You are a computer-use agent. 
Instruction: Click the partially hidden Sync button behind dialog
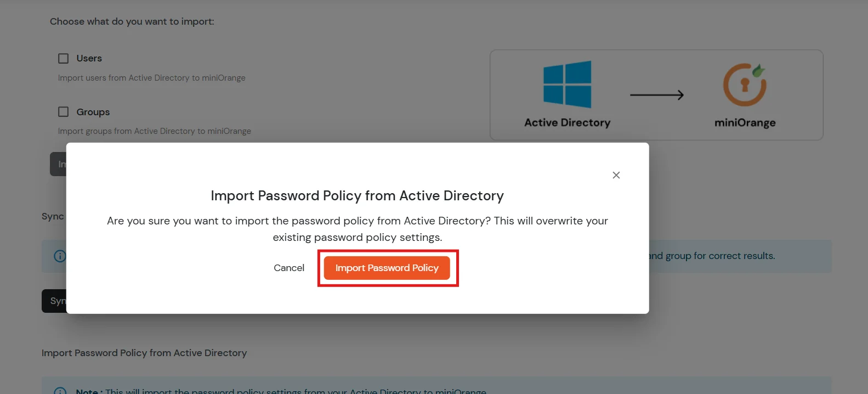click(x=55, y=301)
